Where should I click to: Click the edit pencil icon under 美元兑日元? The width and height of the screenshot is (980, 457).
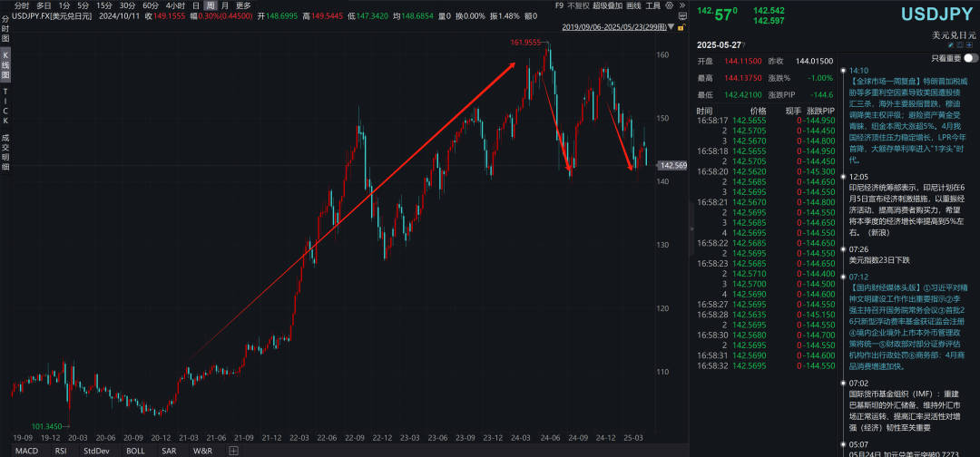coord(951,45)
